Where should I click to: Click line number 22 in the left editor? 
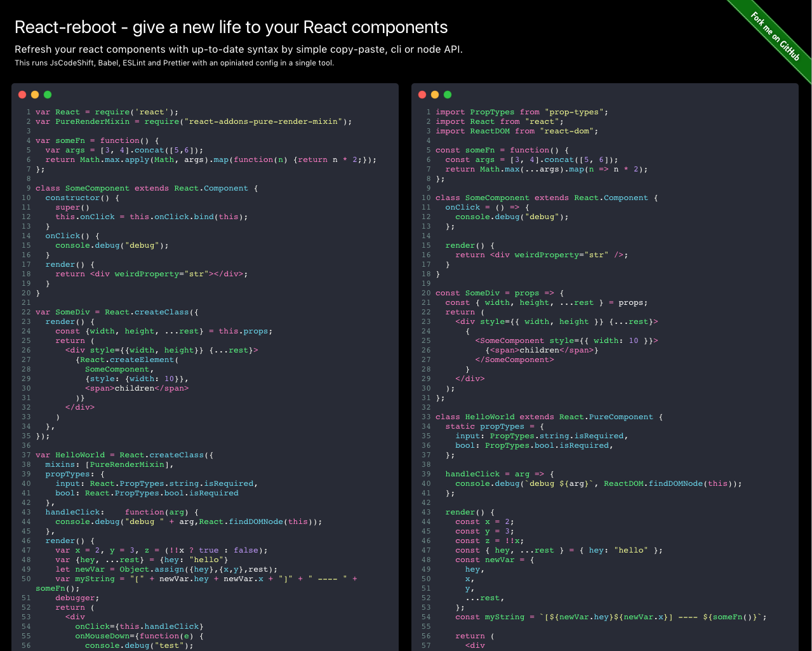pyautogui.click(x=26, y=312)
